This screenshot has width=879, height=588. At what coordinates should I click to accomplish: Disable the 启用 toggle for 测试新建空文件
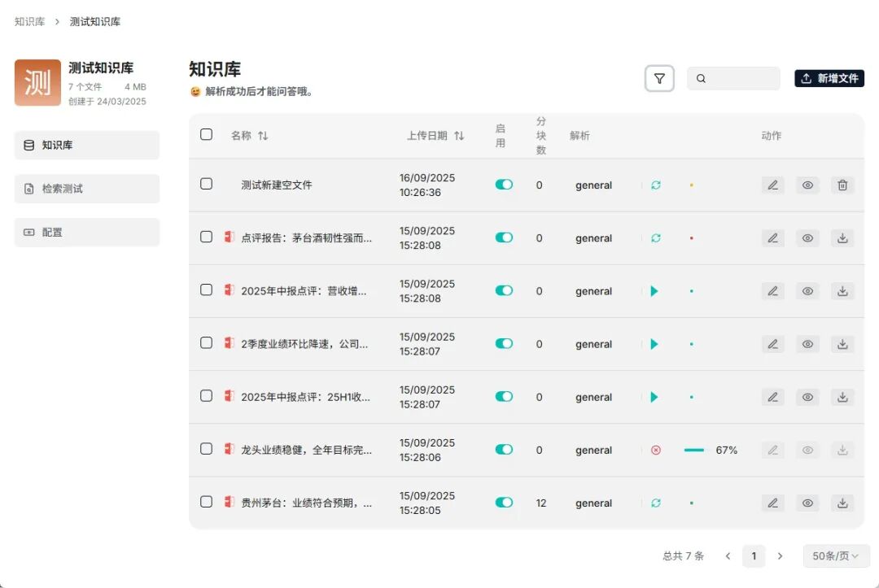click(x=504, y=185)
